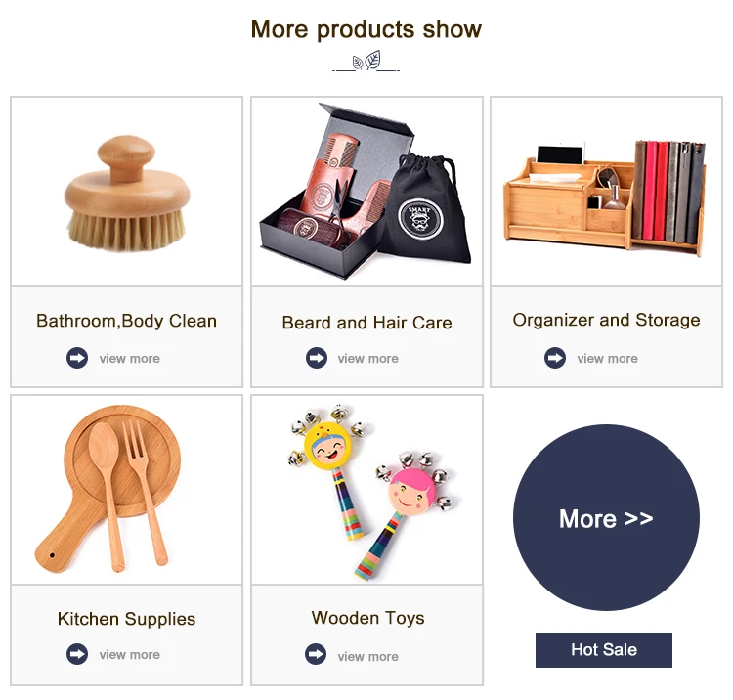Open Wooden Toys category title

367,618
